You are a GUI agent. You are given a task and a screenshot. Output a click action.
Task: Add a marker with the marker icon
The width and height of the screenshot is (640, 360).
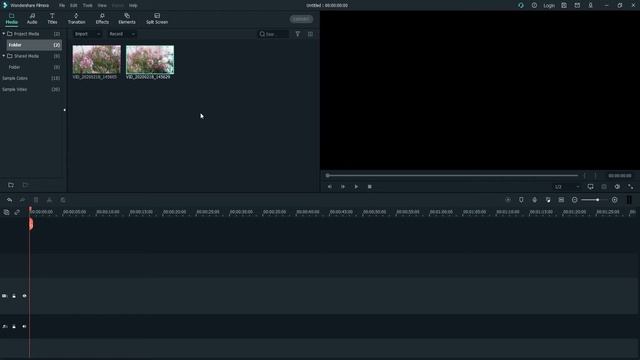[x=521, y=200]
